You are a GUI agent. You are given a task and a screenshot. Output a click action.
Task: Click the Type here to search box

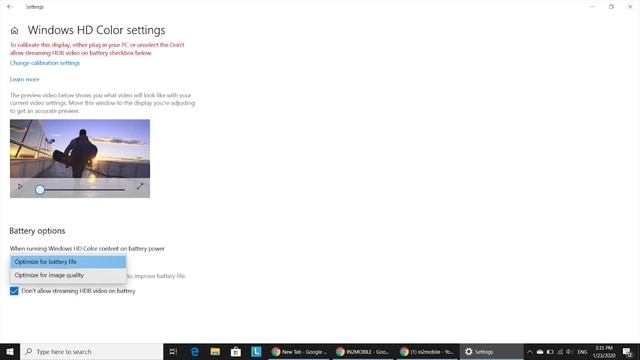click(x=91, y=351)
